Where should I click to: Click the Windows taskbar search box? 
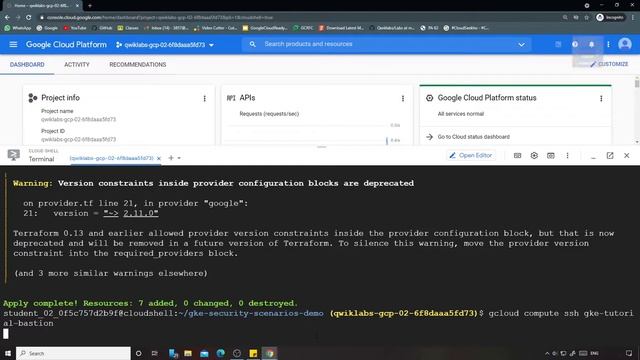coord(73,353)
